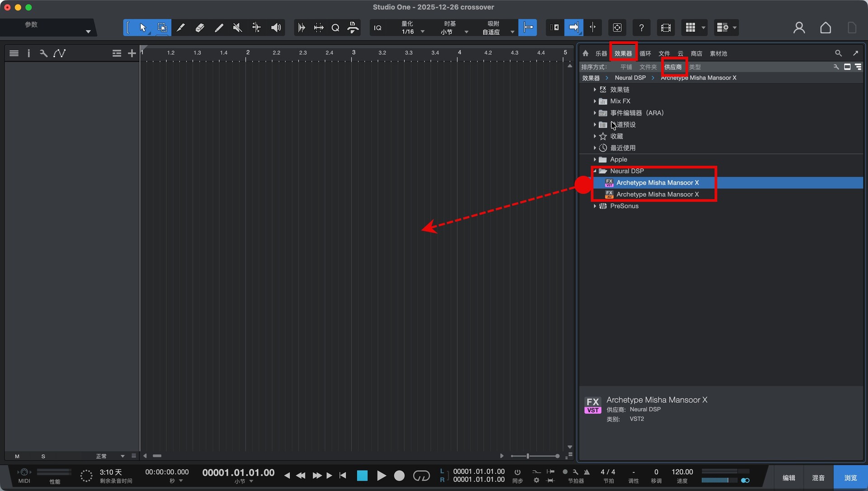
Task: Toggle the Snap to grid button
Action: [x=528, y=28]
